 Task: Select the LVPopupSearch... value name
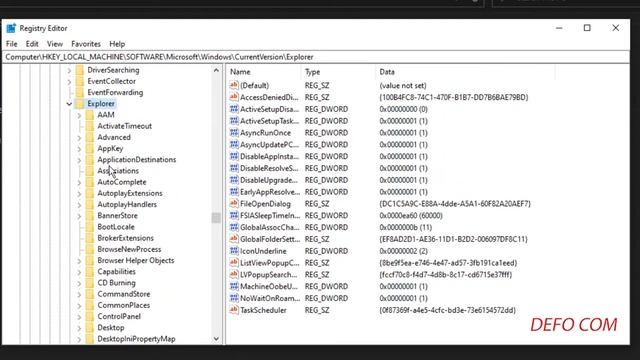pyautogui.click(x=269, y=275)
